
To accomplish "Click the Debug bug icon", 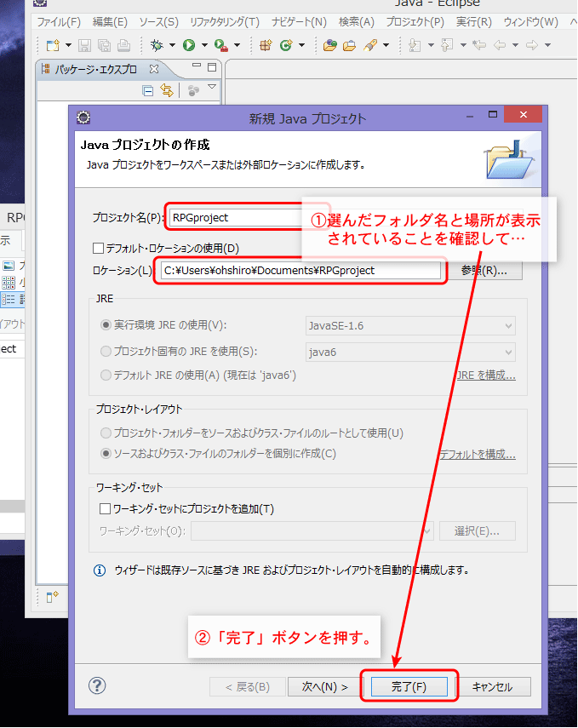I will tap(157, 45).
